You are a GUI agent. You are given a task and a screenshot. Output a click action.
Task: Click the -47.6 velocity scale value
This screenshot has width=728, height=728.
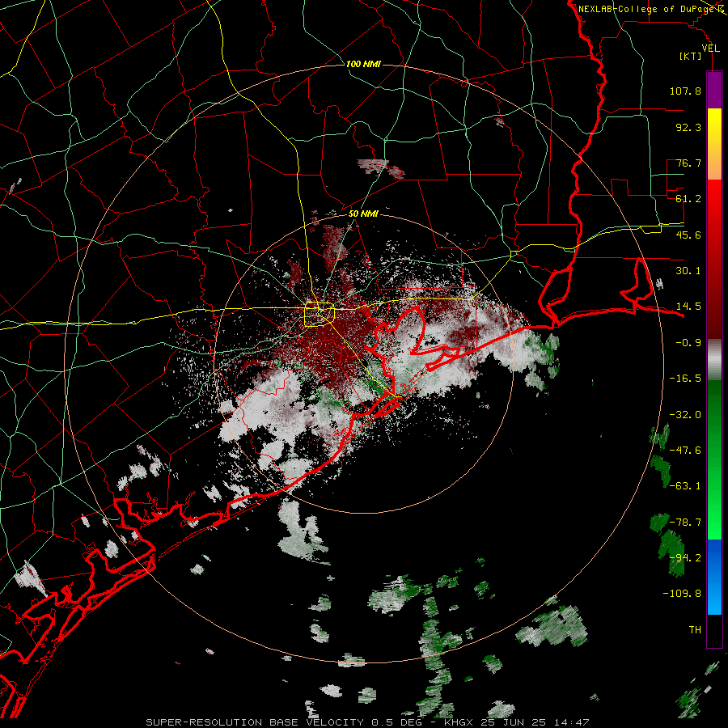click(685, 451)
